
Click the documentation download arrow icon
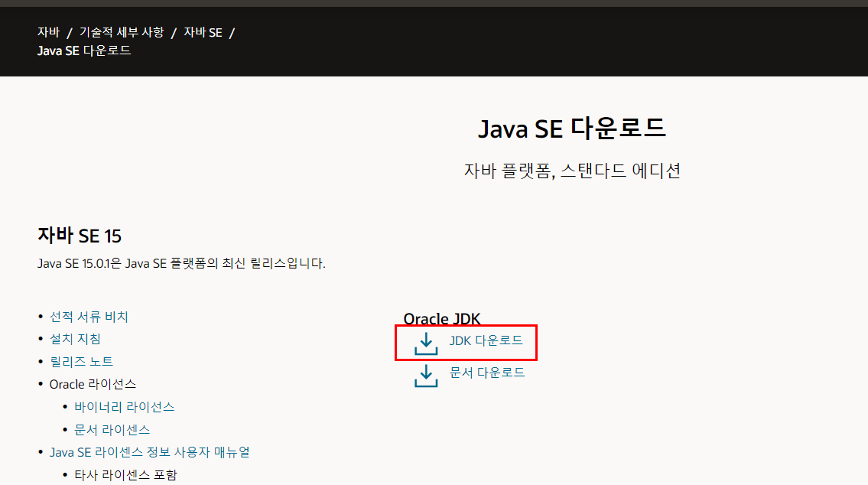point(426,376)
